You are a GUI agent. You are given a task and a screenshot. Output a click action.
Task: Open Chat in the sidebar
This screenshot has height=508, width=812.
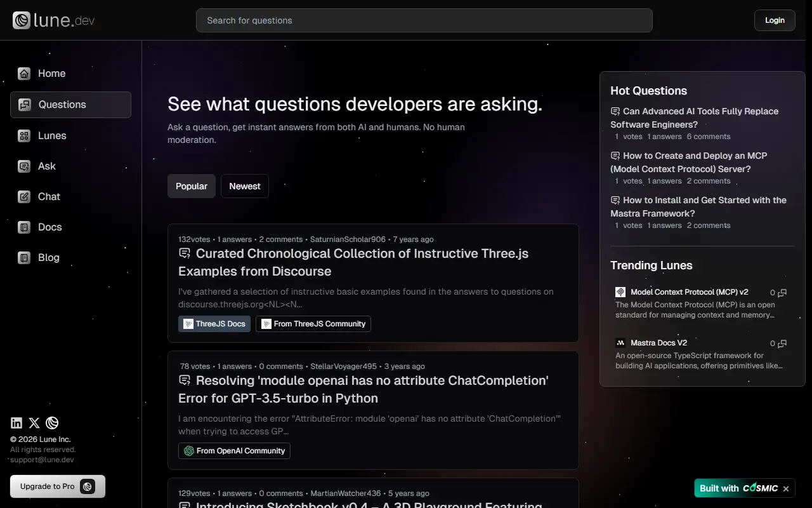[x=70, y=197]
